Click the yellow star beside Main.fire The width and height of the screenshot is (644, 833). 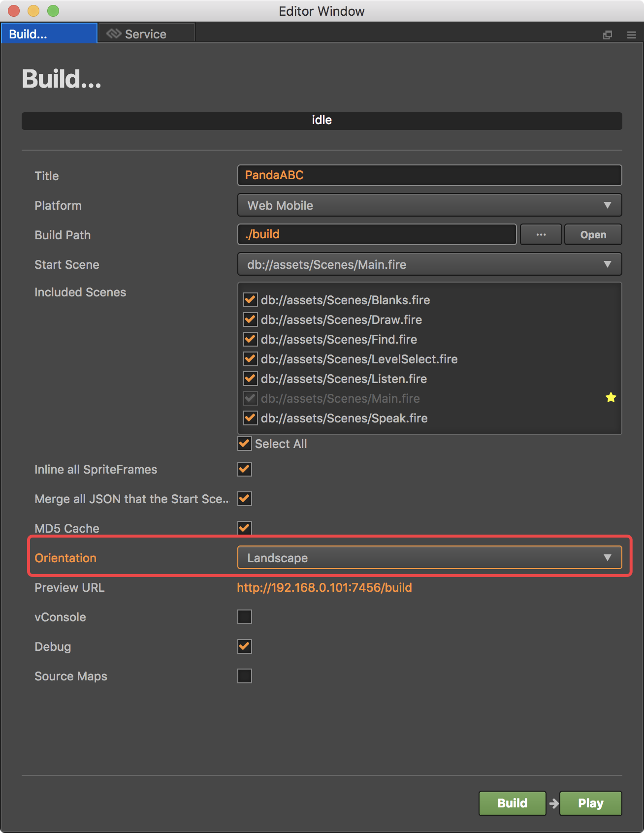point(611,397)
